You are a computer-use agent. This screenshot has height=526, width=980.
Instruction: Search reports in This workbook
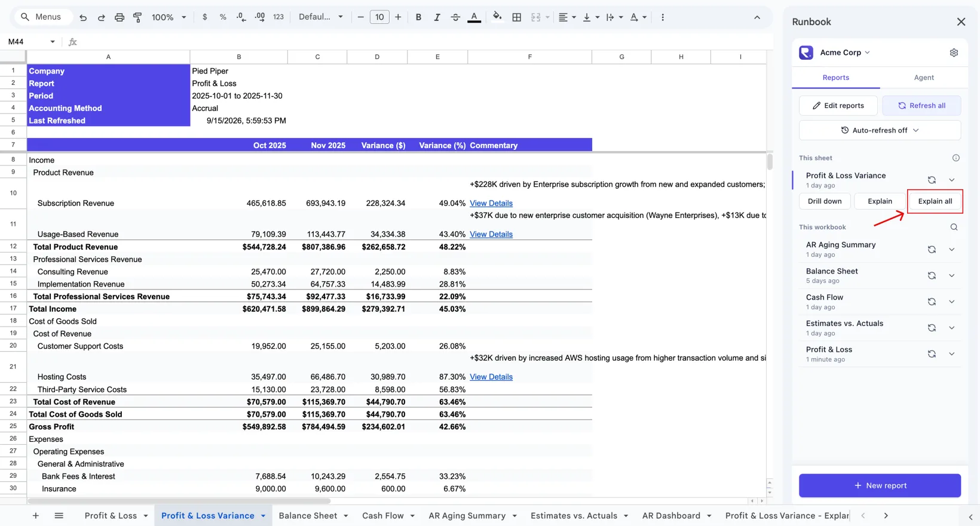click(954, 227)
